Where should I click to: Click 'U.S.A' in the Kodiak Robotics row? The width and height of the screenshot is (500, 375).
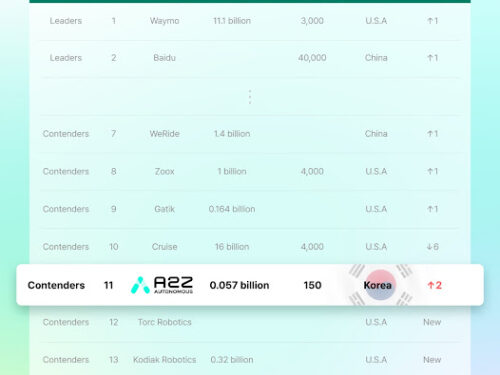pos(376,360)
